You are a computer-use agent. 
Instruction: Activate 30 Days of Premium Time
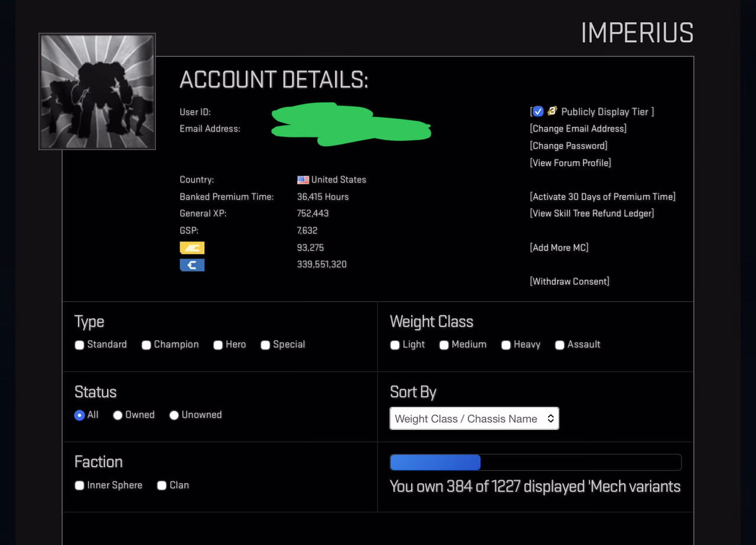pos(603,197)
